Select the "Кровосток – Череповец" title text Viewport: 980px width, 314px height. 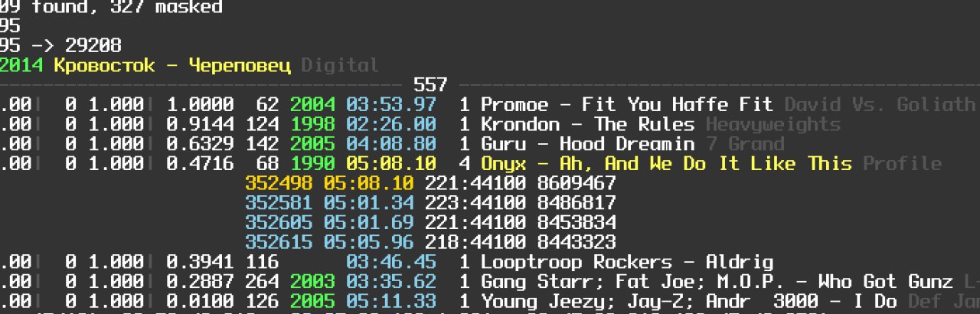pyautogui.click(x=172, y=66)
